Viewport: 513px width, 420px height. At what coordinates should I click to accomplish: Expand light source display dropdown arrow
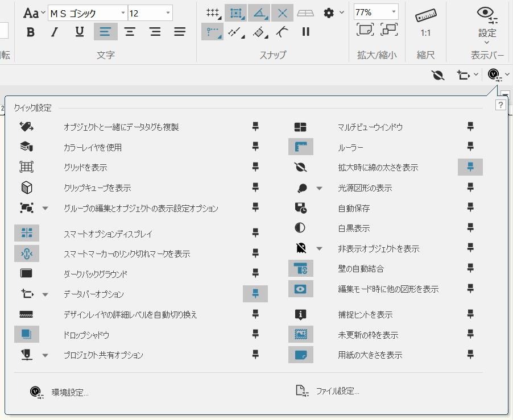(319, 188)
